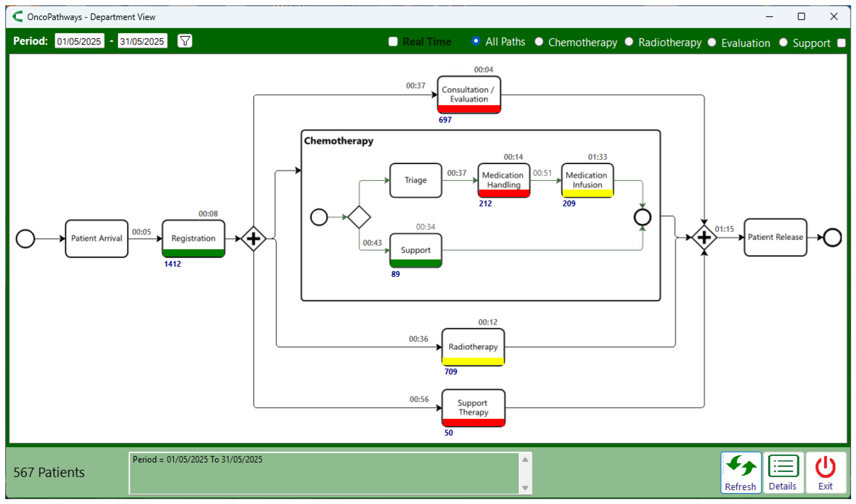Select the Support path radio button
This screenshot has height=504, width=856.
point(784,43)
